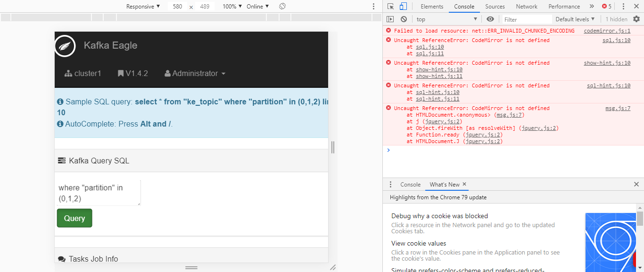Viewport: 644px width, 272px height.
Task: Switch to the Elements tab
Action: pyautogui.click(x=432, y=7)
